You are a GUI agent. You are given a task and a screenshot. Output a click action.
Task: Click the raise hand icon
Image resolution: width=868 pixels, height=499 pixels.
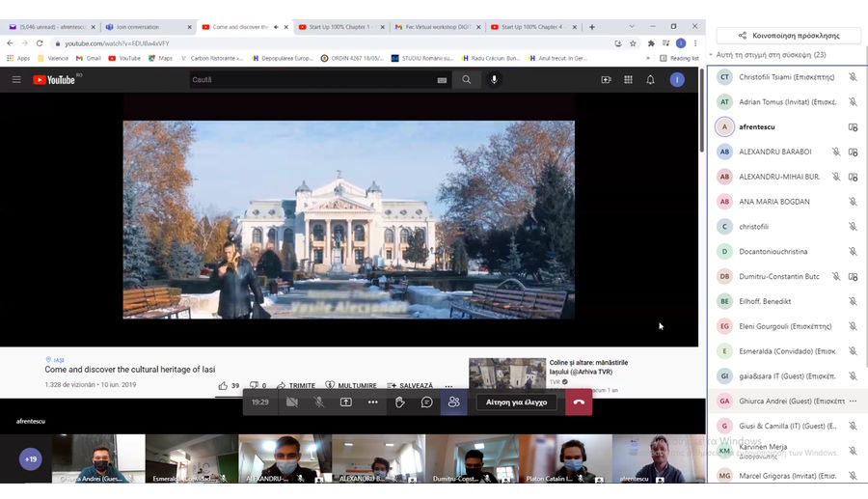tap(400, 402)
